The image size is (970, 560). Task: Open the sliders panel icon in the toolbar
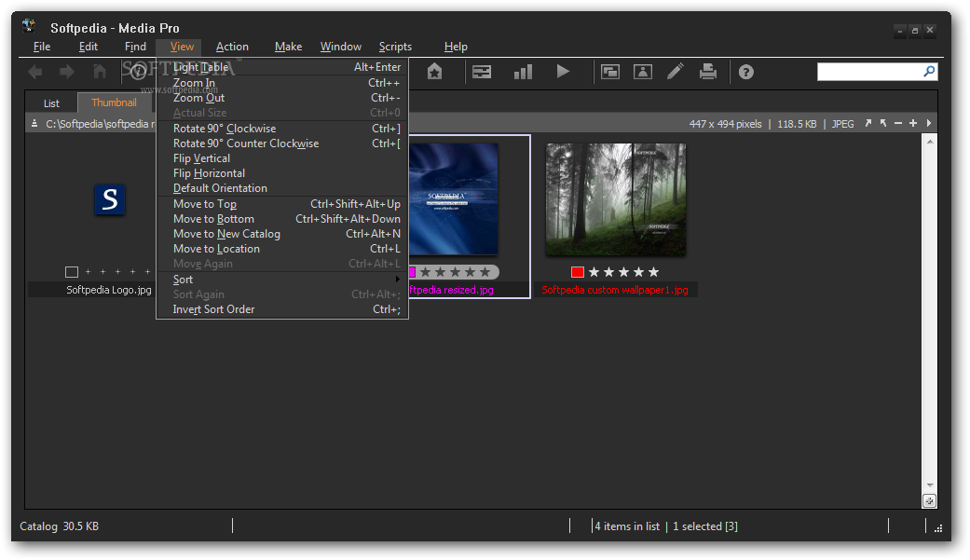click(482, 72)
